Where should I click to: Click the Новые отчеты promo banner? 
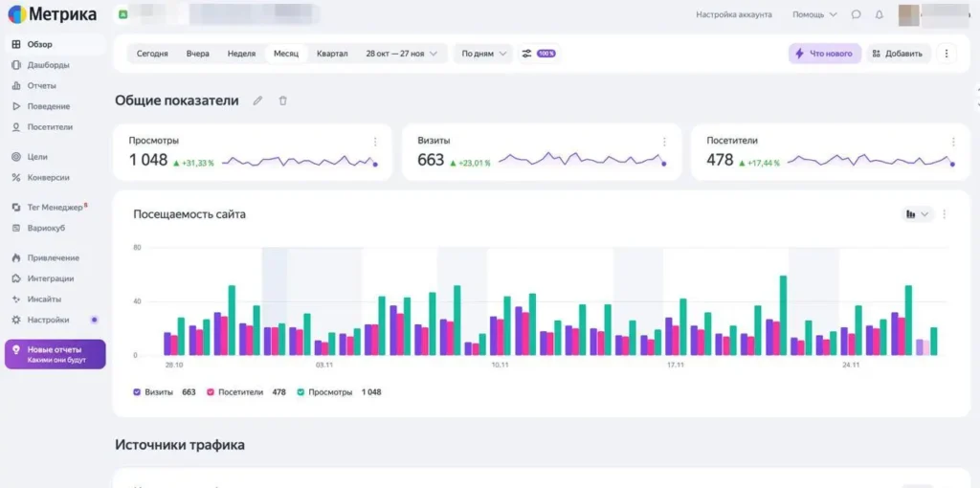pos(54,354)
